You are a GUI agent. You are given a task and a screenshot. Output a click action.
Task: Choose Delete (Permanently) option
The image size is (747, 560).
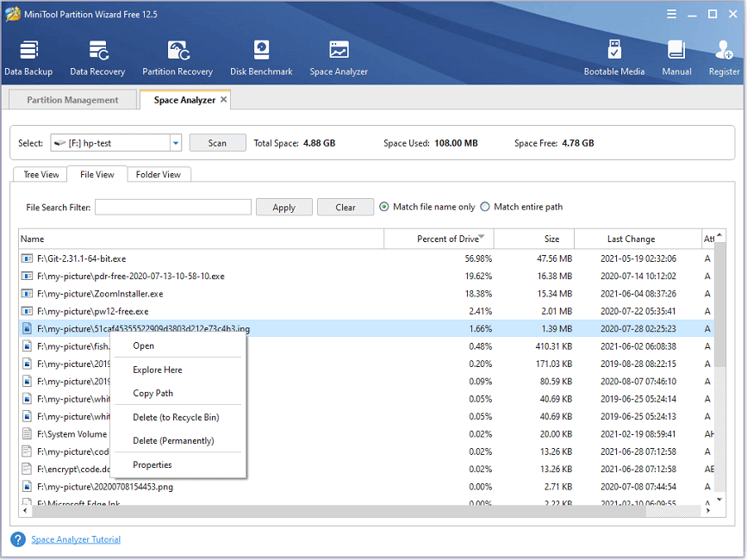(x=178, y=440)
